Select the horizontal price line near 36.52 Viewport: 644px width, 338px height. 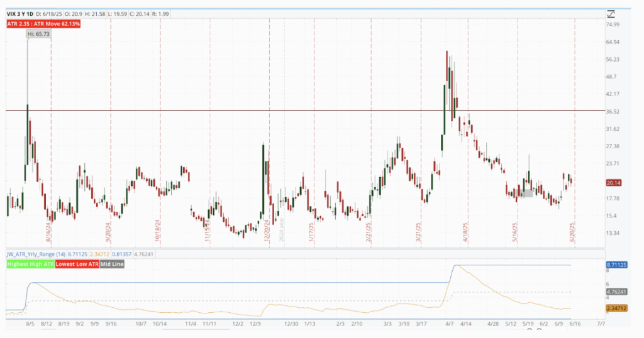306,111
